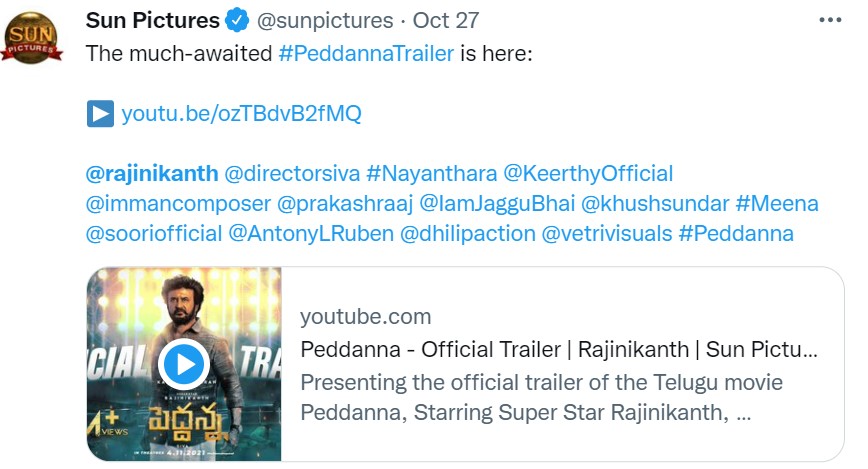Open the @sooriofficial mention
The image size is (868, 469).
pyautogui.click(x=153, y=234)
